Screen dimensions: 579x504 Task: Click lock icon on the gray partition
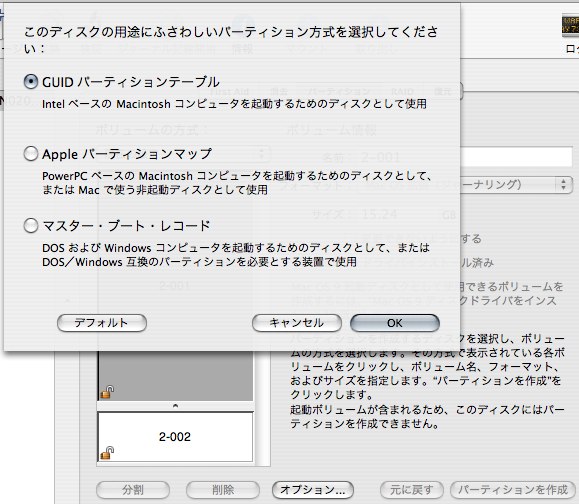tap(107, 392)
